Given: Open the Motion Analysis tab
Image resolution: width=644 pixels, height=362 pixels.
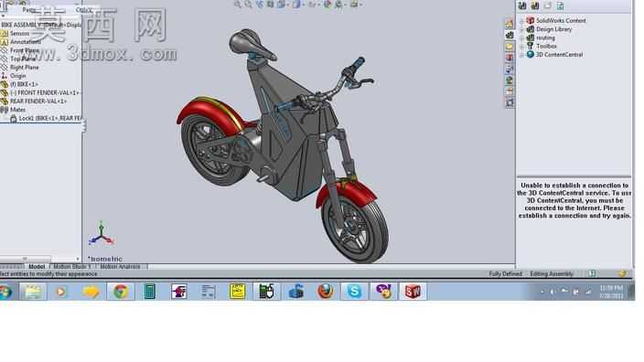Looking at the screenshot, I should 120,267.
